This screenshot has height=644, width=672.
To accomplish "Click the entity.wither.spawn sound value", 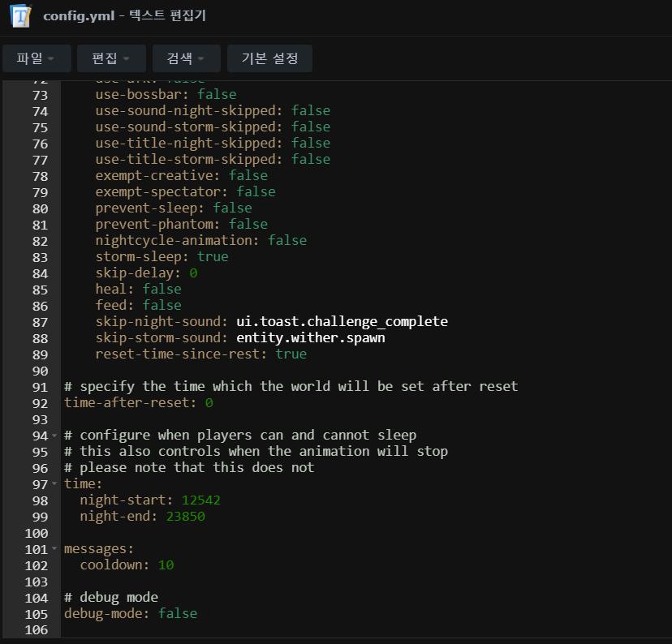I will tap(310, 338).
